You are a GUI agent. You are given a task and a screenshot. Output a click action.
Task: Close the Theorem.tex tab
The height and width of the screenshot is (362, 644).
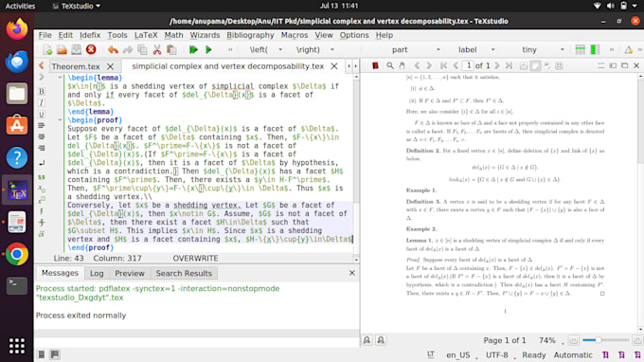coord(110,66)
